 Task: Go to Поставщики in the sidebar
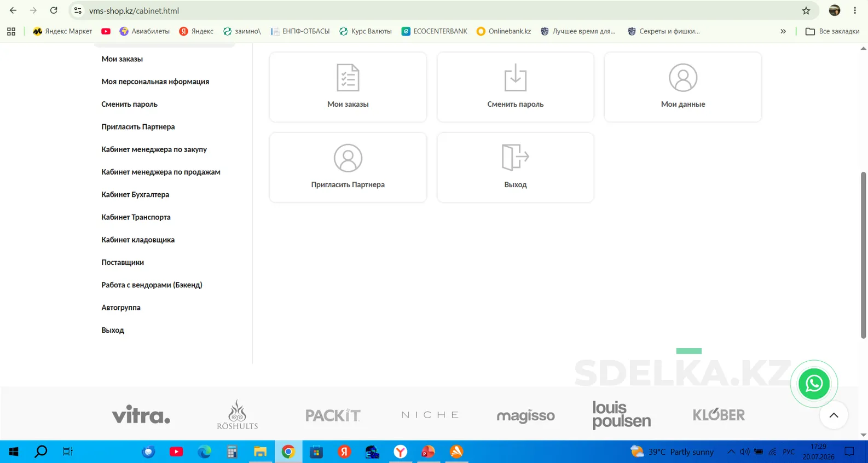coord(123,262)
